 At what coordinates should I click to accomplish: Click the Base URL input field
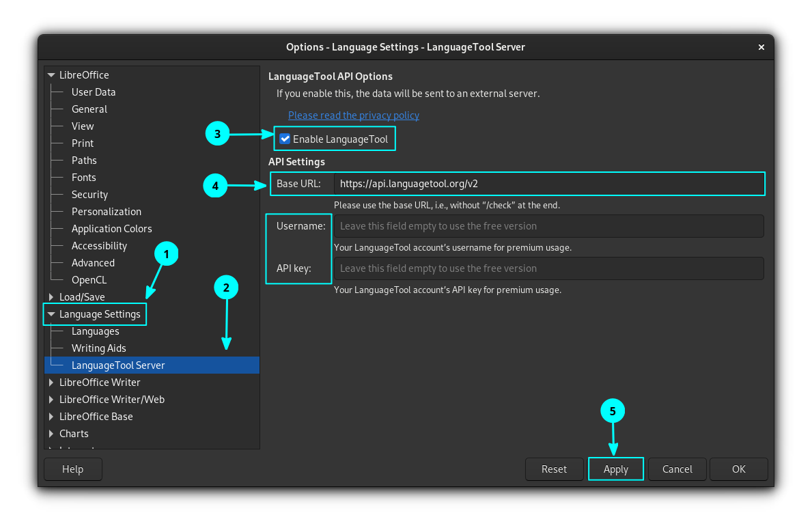[x=549, y=184]
